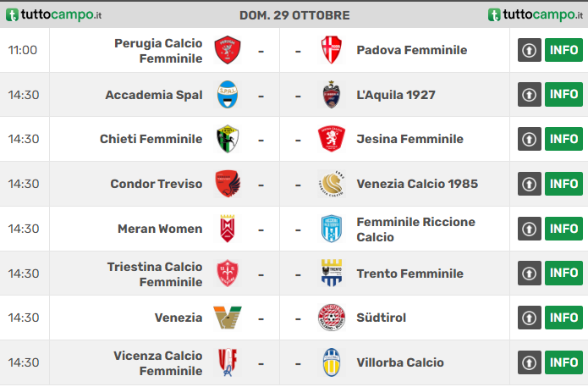The width and height of the screenshot is (588, 387).
Task: Open the Jesina Femminile team name link
Action: tap(409, 139)
